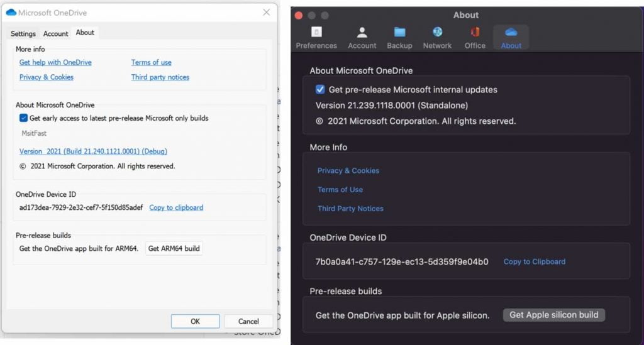Open Privacy & Cookies link in Mac window
Viewport: 644px width, 345px height.
click(348, 171)
